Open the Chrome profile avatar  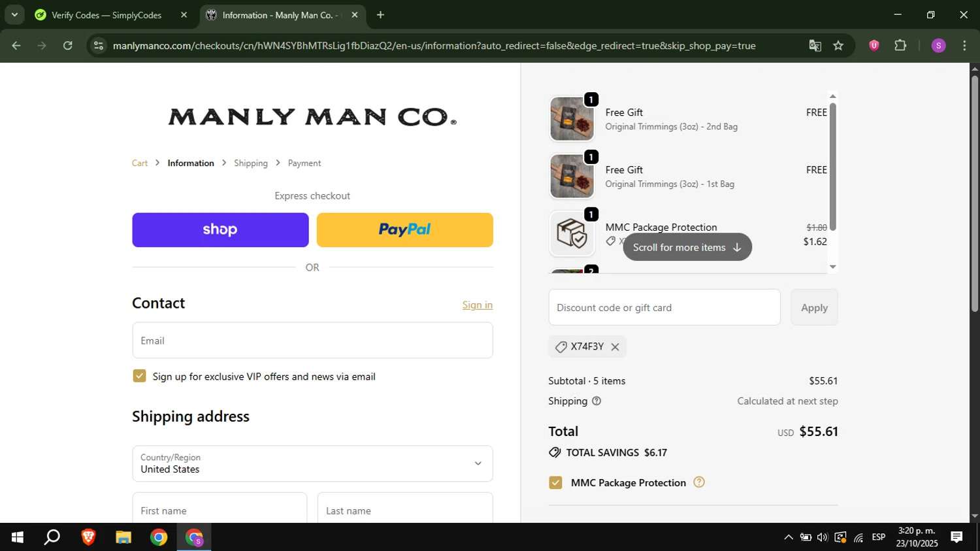pyautogui.click(x=939, y=46)
